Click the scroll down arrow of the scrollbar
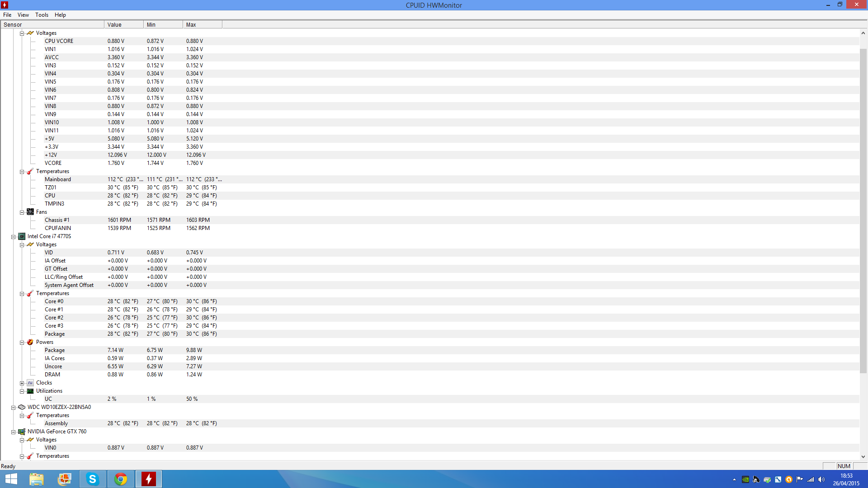Viewport: 868px width, 488px height. pyautogui.click(x=863, y=457)
